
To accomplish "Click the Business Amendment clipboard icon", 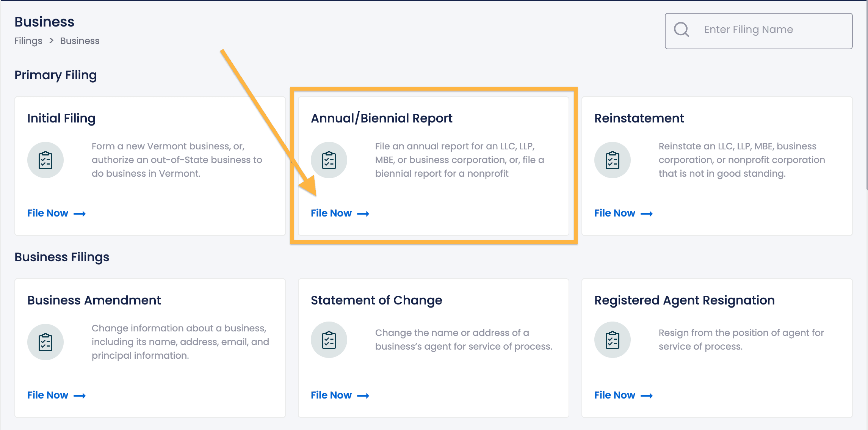I will pos(45,342).
